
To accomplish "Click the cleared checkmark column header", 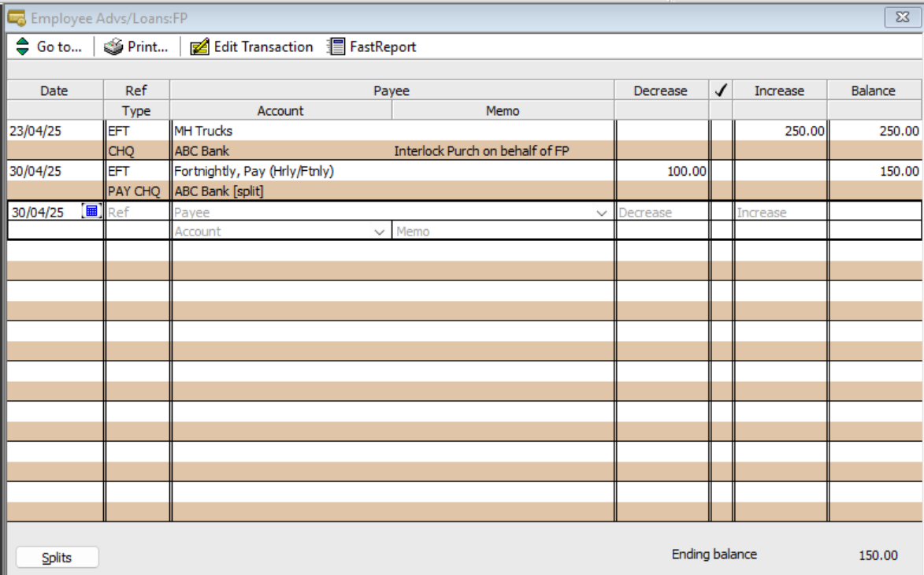I will pos(721,90).
